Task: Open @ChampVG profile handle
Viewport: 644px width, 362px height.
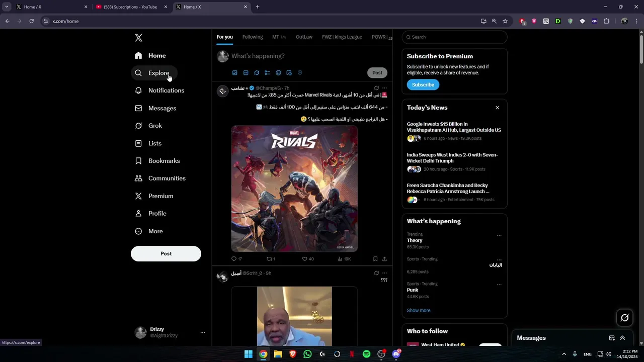Action: click(268, 88)
